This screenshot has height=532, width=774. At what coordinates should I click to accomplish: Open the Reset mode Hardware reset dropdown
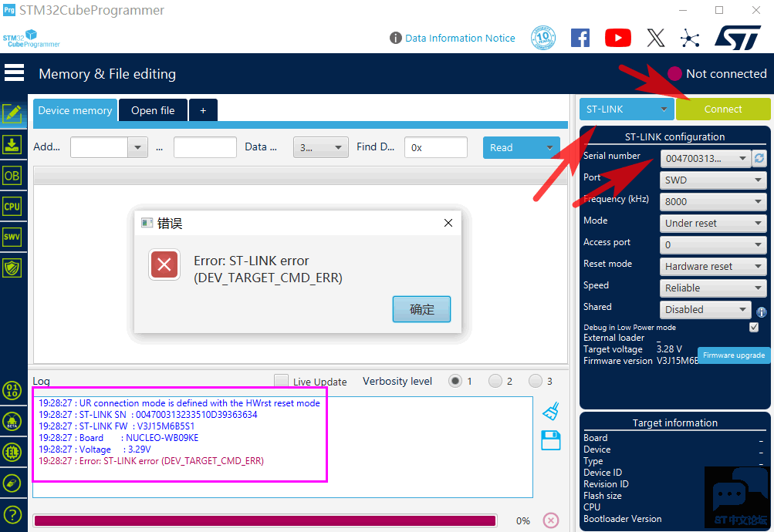click(x=713, y=266)
